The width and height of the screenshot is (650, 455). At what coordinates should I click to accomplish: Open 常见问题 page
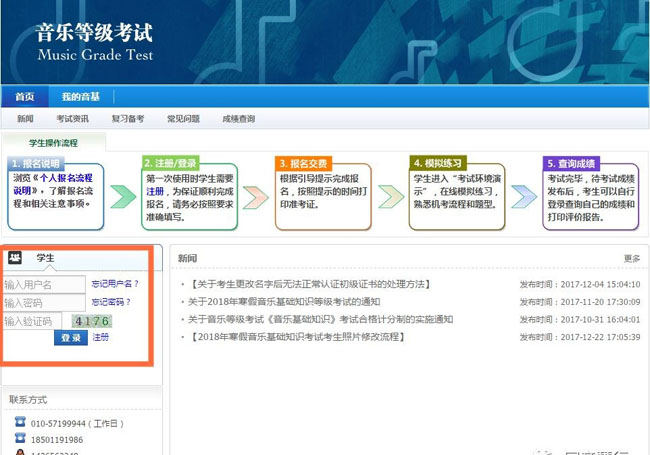[183, 119]
